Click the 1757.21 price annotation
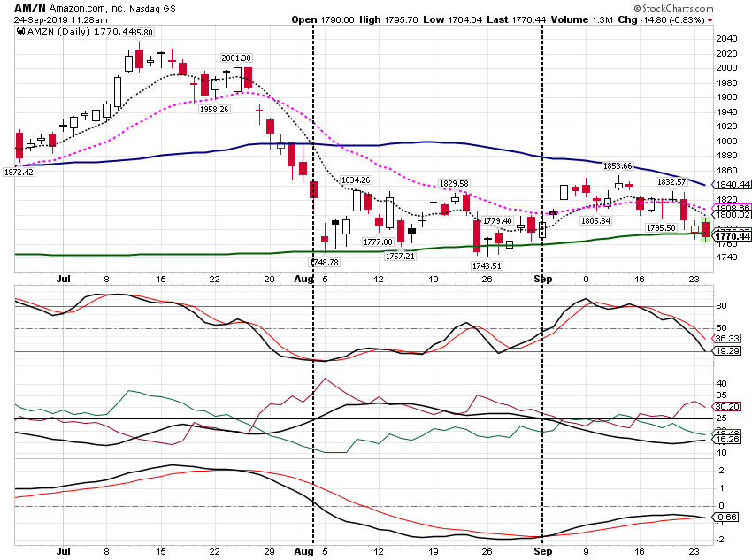Viewport: 752px width, 560px height. tap(400, 256)
